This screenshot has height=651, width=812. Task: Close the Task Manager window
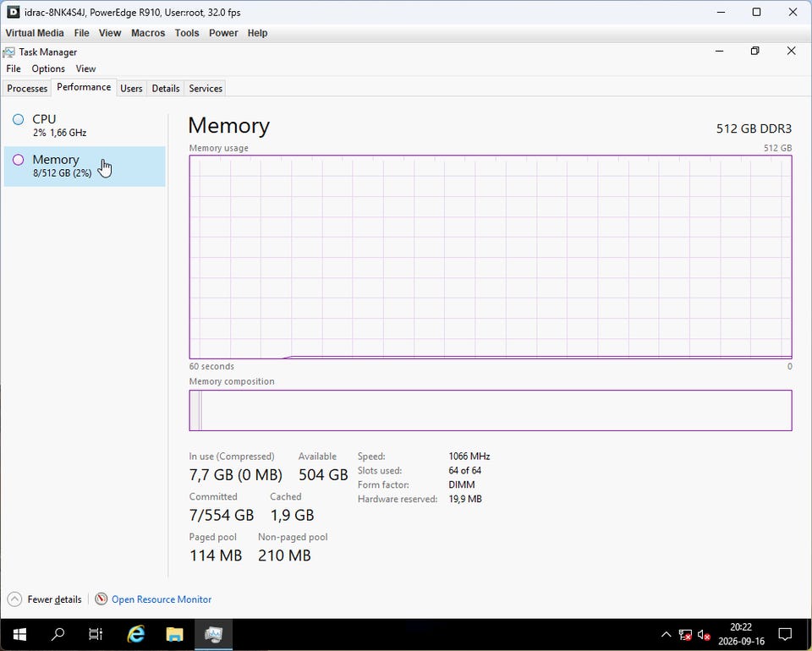coord(792,51)
